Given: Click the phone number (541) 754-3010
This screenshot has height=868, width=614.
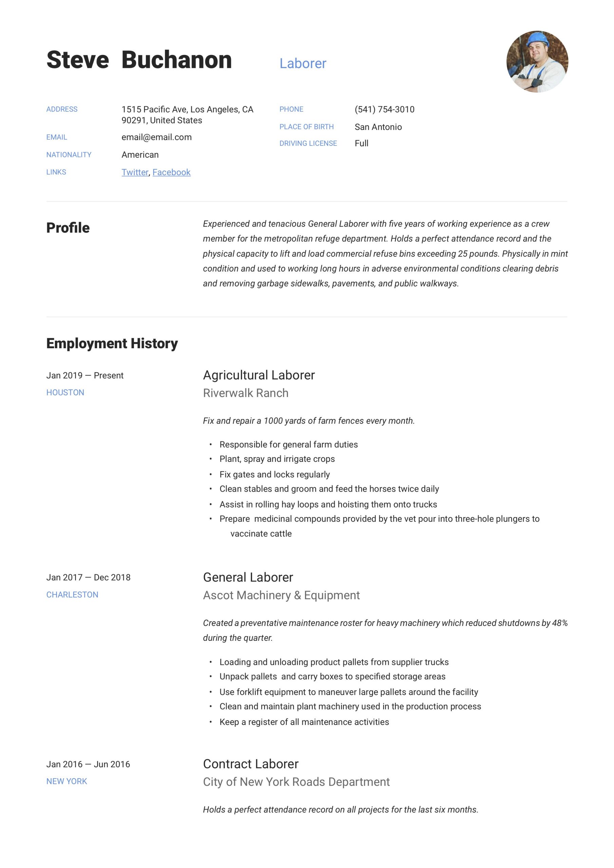Looking at the screenshot, I should coord(384,110).
